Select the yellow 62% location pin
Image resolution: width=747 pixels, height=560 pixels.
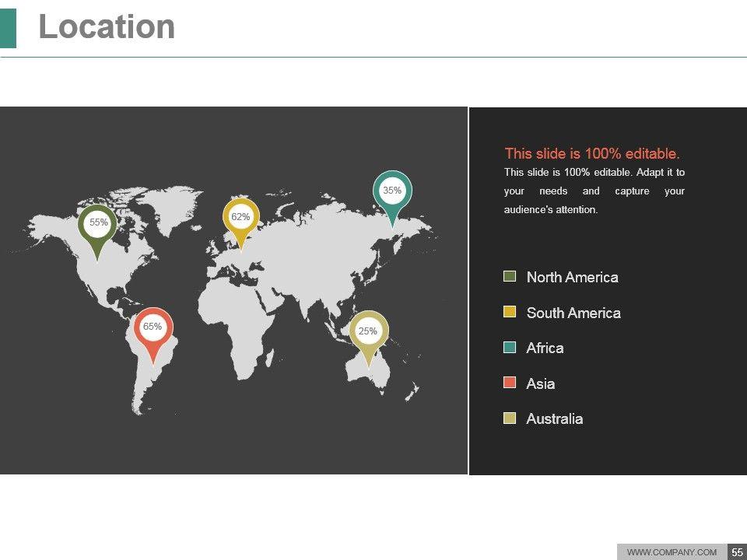point(240,219)
